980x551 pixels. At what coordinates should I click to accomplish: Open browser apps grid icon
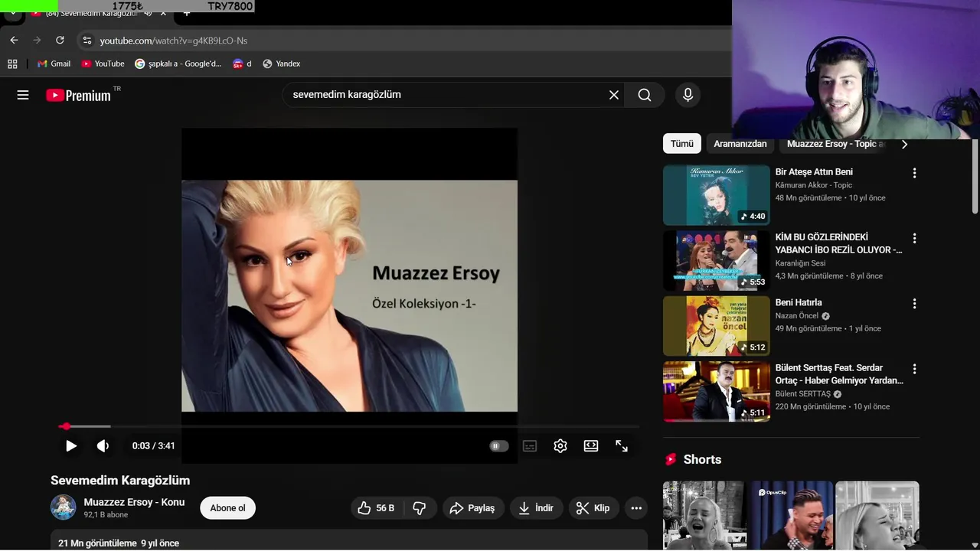[12, 64]
